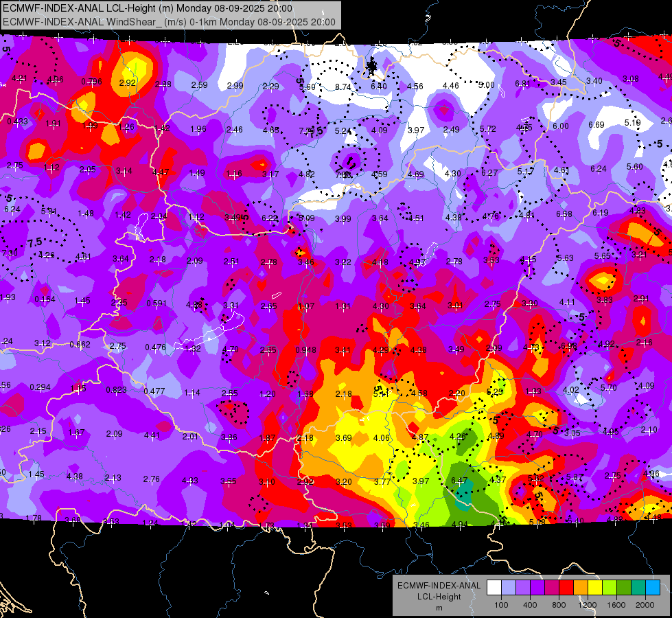Click the wind shear value 8.74
The image size is (672, 618).
[343, 87]
